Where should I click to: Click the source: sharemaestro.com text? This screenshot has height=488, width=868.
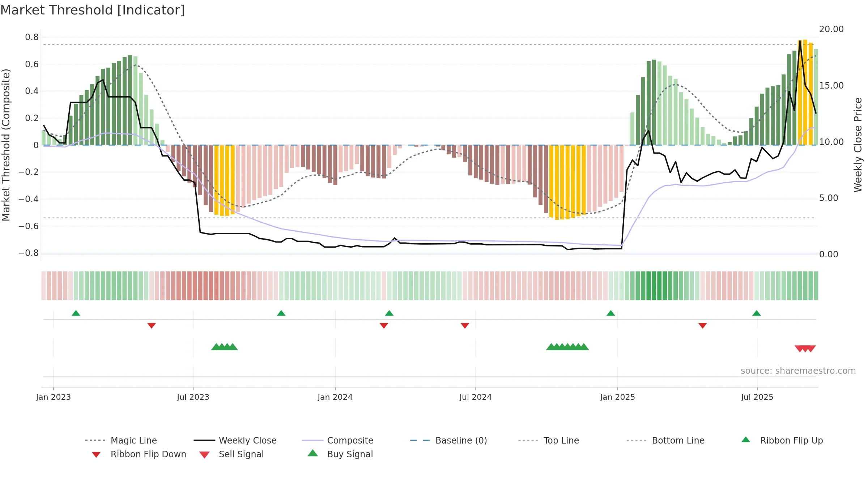click(x=798, y=371)
